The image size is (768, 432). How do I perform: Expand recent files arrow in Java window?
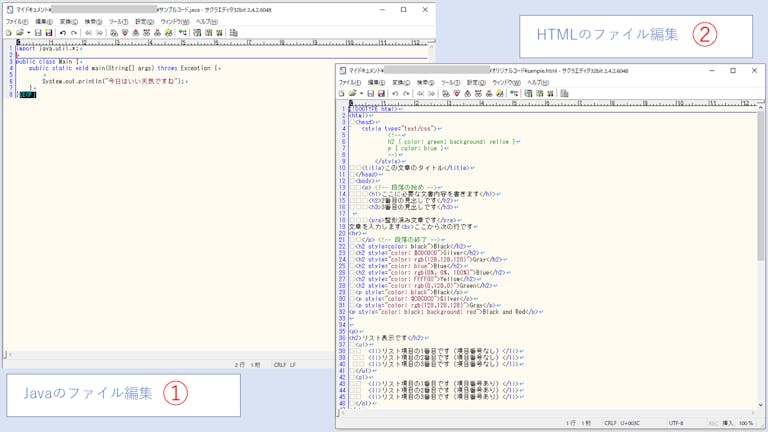28,33
